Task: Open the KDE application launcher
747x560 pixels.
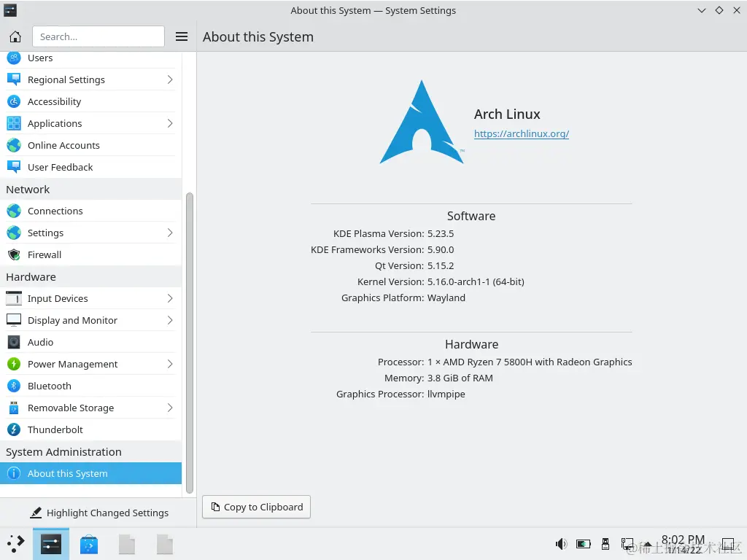Action: click(15, 544)
